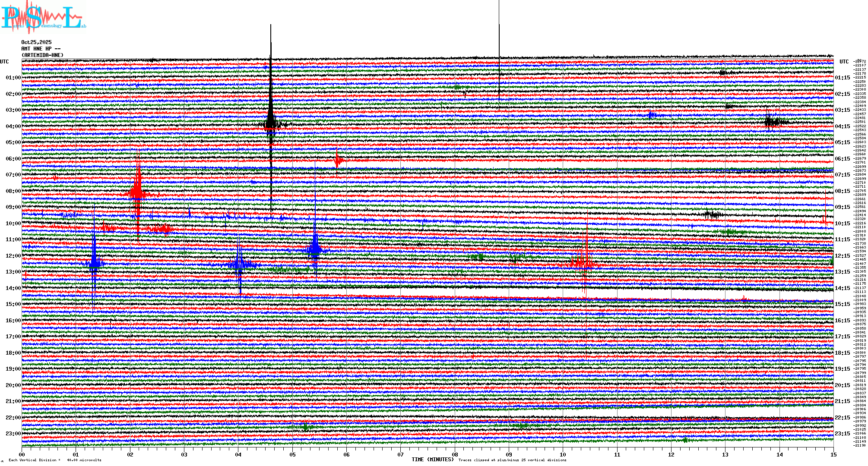
Task: Click the small red event near 06:00
Action: 338,161
